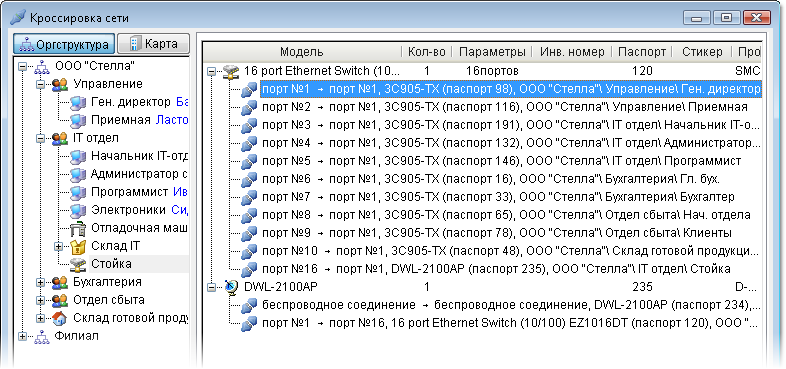The image size is (786, 369).
Task: Click the порт №16 connector icon
Action: coord(249,269)
